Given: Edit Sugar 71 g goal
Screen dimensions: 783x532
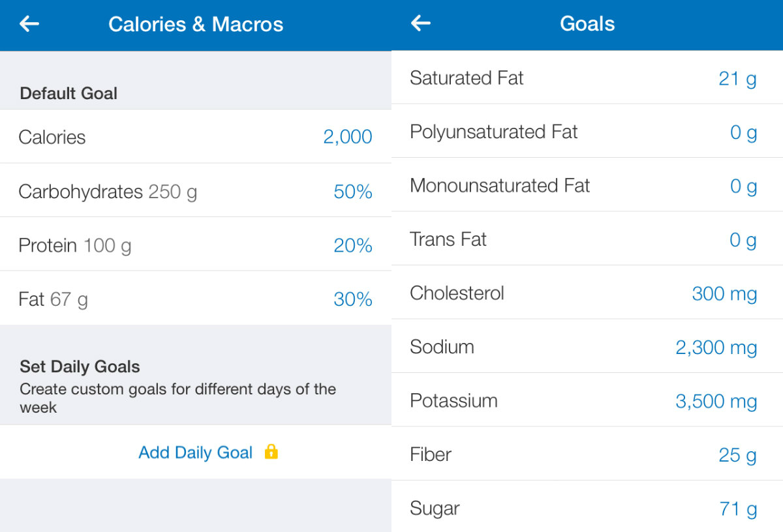Looking at the screenshot, I should [738, 509].
